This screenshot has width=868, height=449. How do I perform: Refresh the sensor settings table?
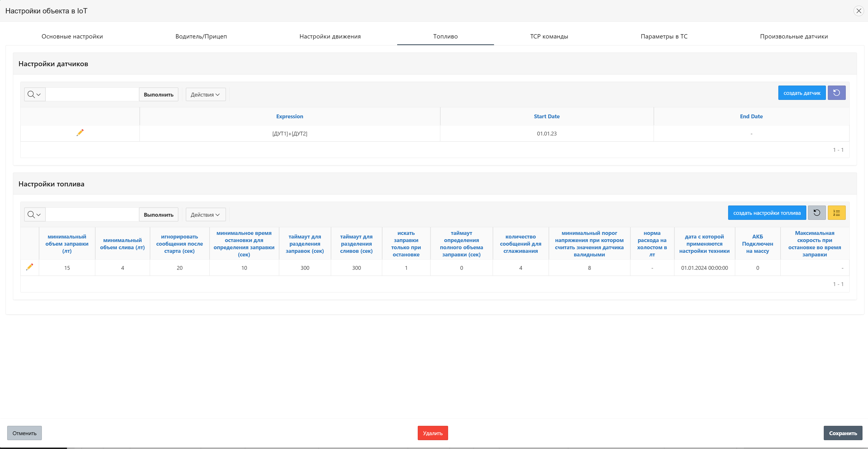[836, 93]
